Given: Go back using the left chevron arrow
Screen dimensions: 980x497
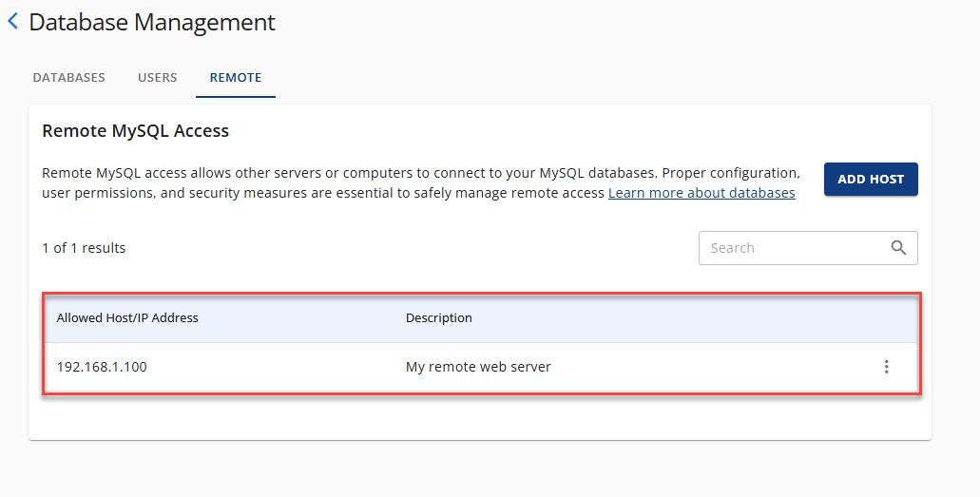Looking at the screenshot, I should 12,21.
